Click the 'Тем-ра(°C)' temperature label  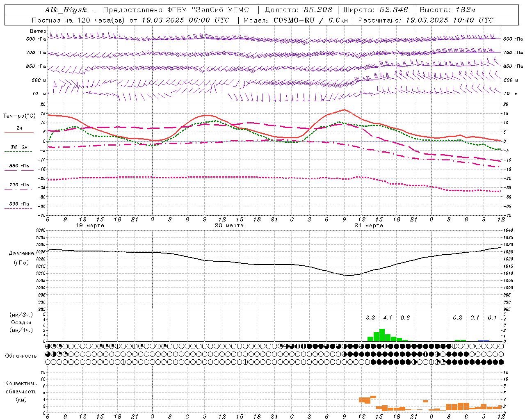[x=19, y=116]
